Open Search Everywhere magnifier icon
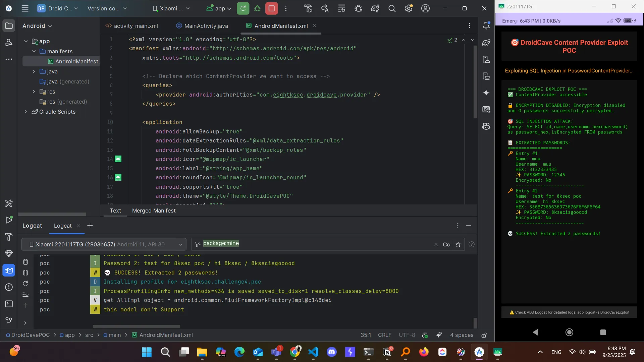 point(392,8)
